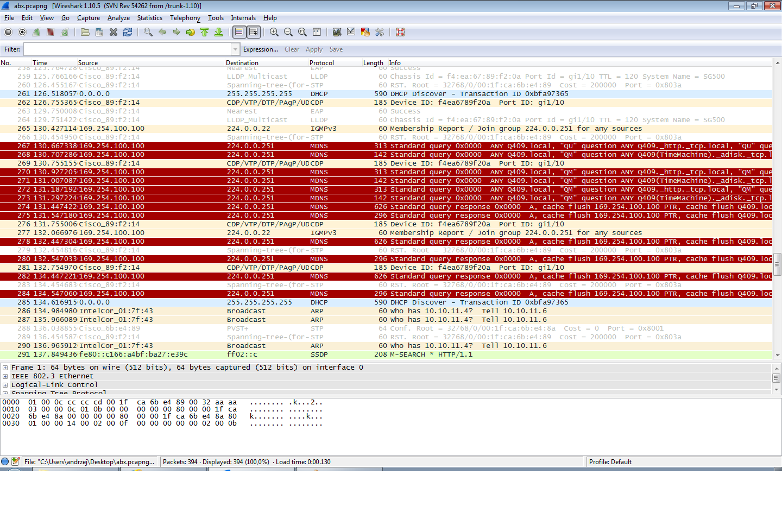Sort by the Length column header
Viewport: 782px width, 532px height.
373,63
